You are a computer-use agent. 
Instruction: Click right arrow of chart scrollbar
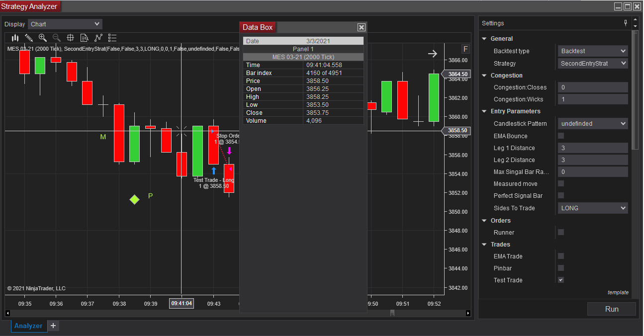468,313
